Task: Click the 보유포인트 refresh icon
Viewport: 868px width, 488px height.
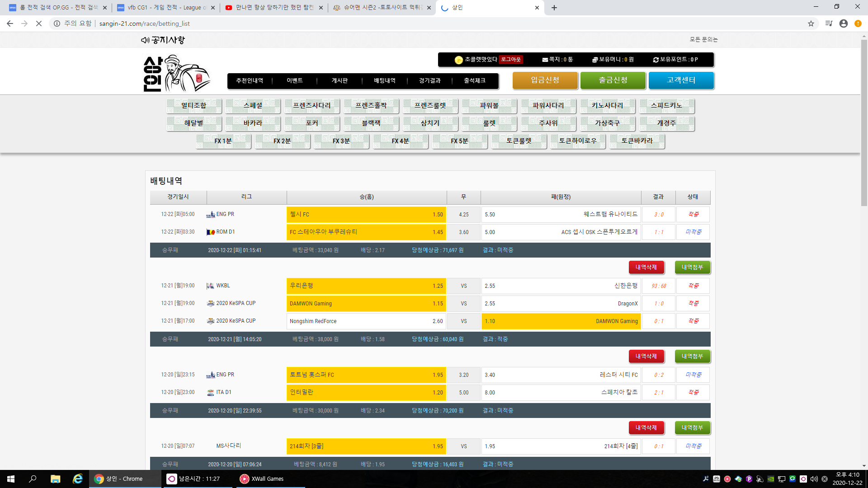Action: [656, 60]
